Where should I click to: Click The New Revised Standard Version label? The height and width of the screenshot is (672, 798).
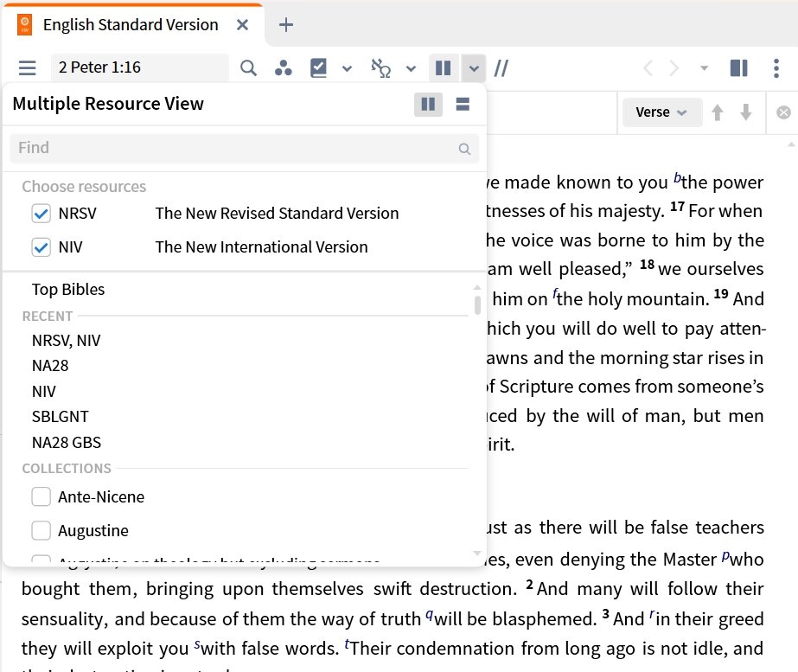coord(277,214)
